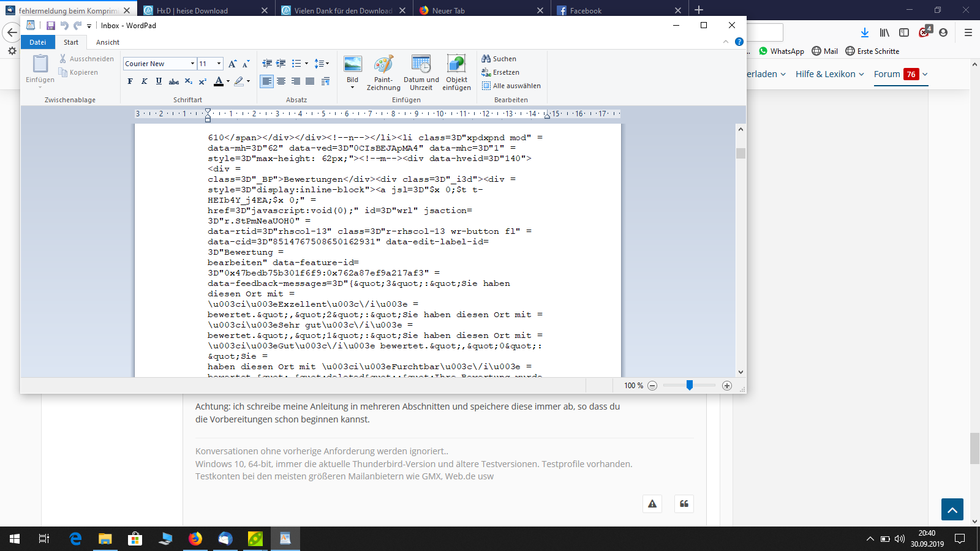This screenshot has height=551, width=980.
Task: Click Alle auswählen to select everything
Action: (x=511, y=86)
